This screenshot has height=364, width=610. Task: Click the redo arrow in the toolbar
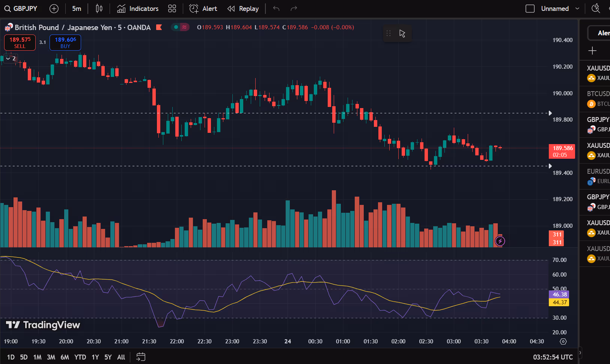pos(294,9)
